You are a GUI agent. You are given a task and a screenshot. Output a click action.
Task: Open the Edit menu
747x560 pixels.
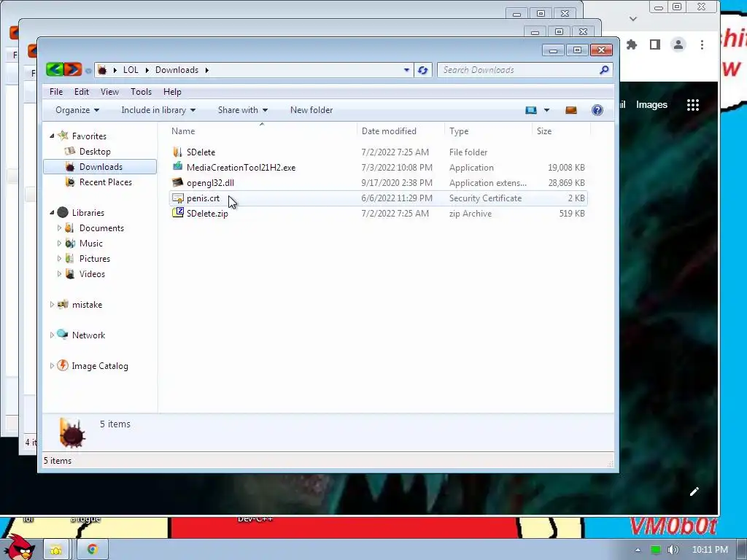click(82, 92)
